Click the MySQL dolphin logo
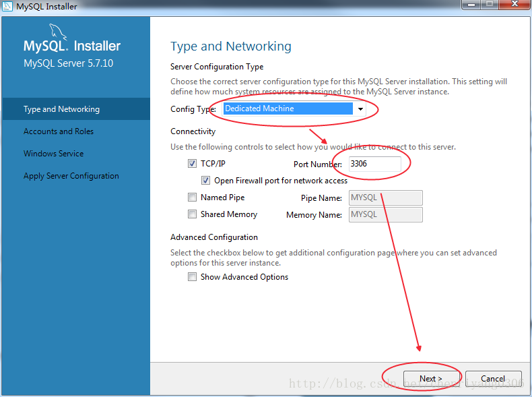 click(x=58, y=32)
